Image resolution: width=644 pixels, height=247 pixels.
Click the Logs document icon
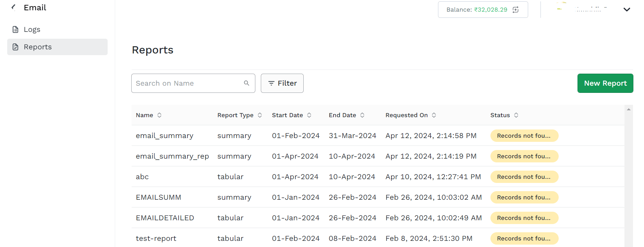tap(15, 29)
